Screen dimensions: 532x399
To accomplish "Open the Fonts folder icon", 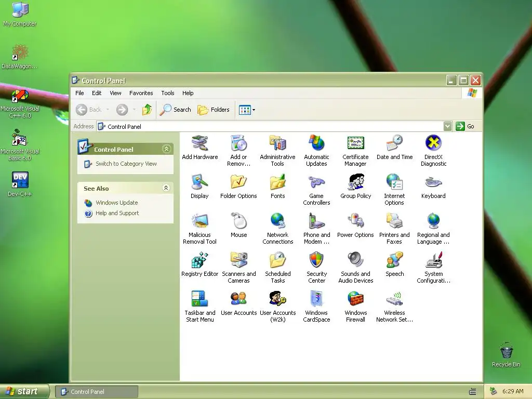I will point(277,182).
